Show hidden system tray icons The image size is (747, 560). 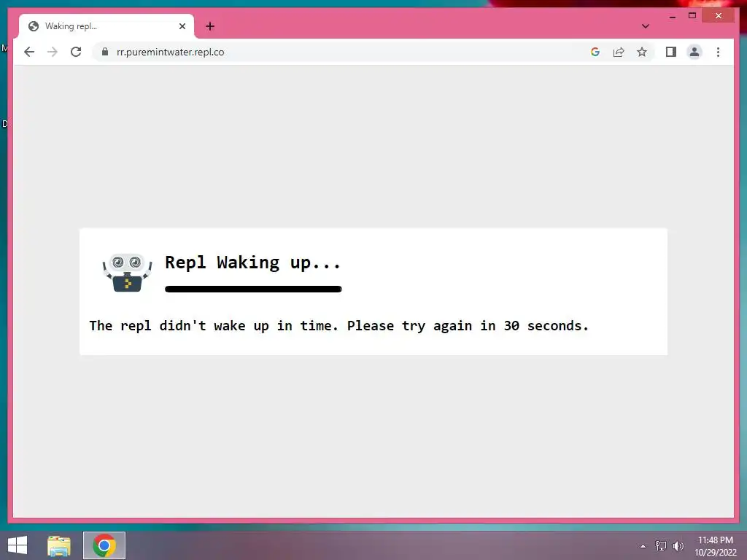point(643,546)
